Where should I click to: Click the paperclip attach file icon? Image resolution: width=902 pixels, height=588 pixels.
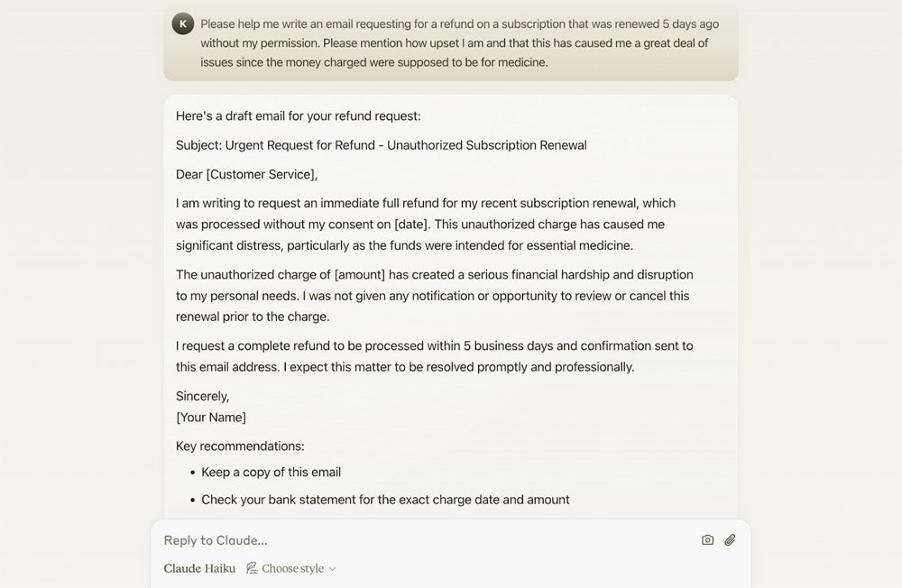(730, 540)
